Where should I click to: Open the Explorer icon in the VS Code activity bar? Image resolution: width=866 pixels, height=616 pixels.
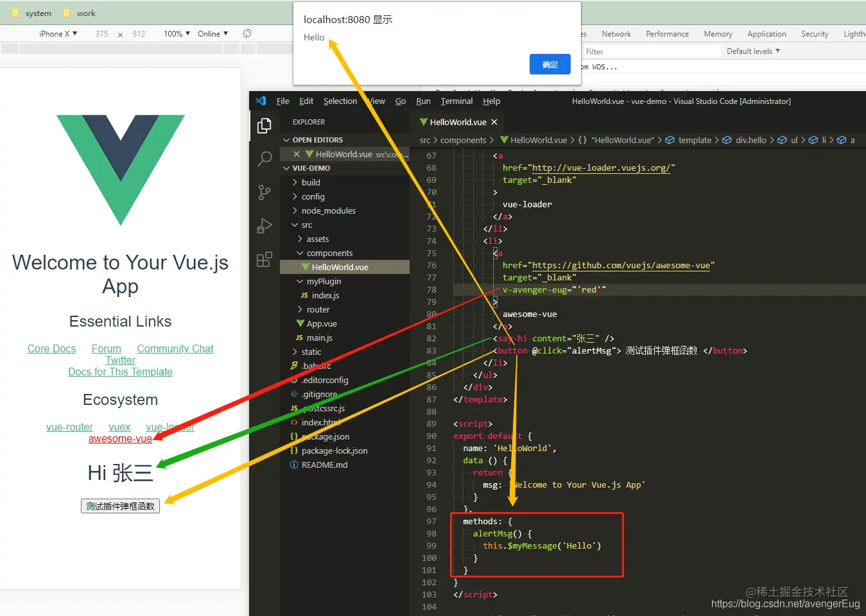tap(264, 126)
